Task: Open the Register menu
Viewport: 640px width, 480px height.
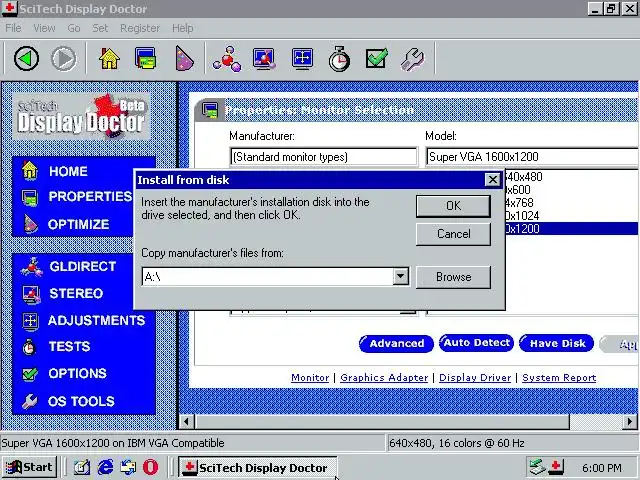Action: [x=140, y=28]
